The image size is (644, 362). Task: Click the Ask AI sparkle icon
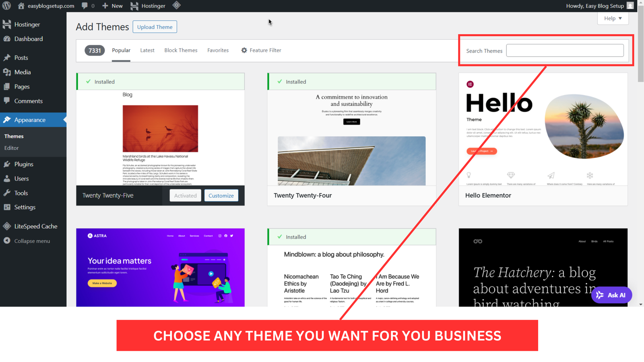(x=600, y=295)
